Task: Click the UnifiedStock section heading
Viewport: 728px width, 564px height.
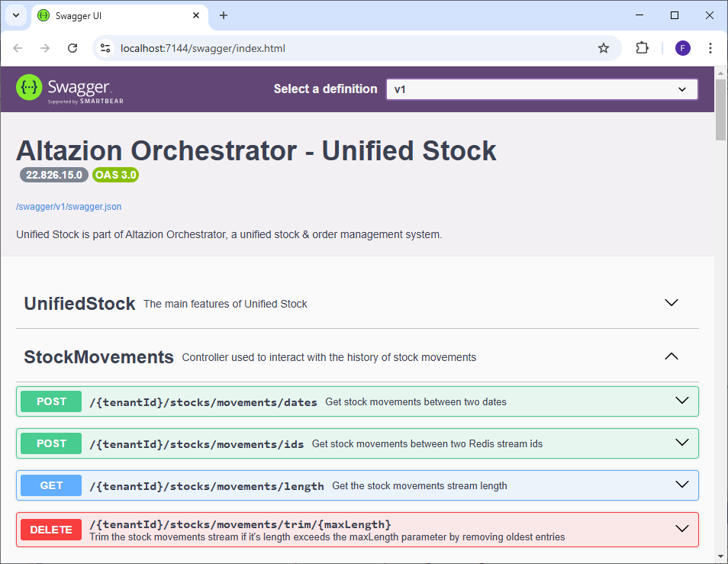Action: (x=79, y=304)
